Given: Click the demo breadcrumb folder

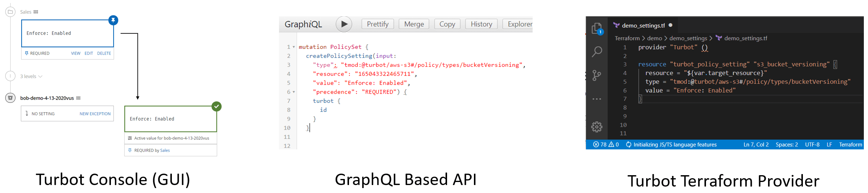Looking at the screenshot, I should pyautogui.click(x=655, y=38).
